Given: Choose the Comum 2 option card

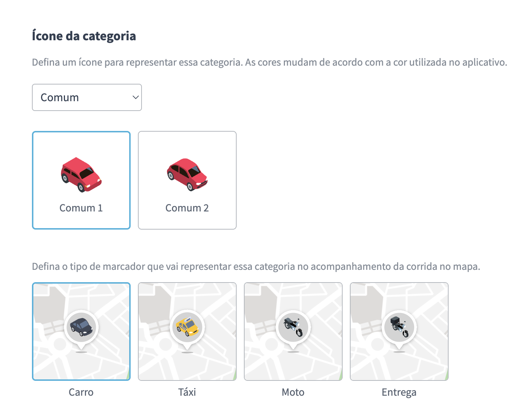Looking at the screenshot, I should 187,180.
